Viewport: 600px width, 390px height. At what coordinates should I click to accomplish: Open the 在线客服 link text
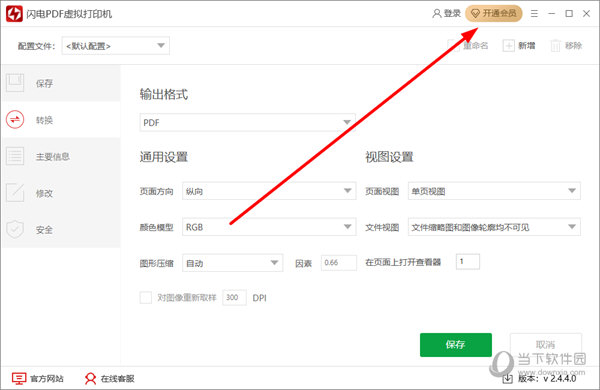117,379
